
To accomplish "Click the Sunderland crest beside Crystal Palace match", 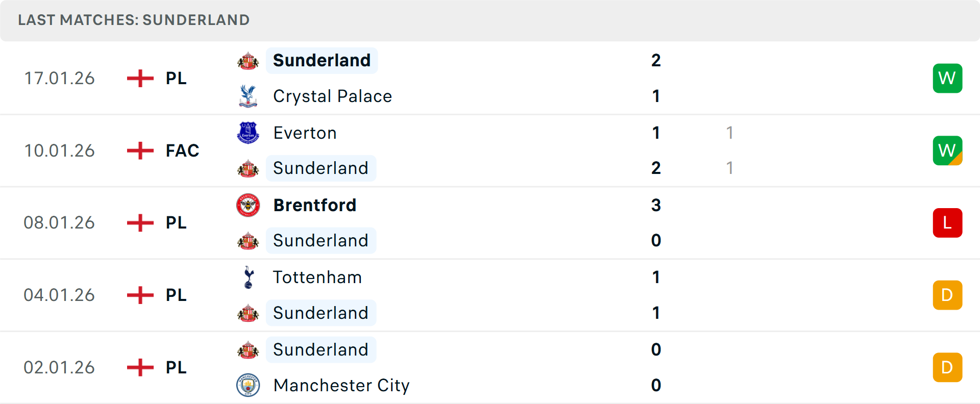I will [x=248, y=60].
